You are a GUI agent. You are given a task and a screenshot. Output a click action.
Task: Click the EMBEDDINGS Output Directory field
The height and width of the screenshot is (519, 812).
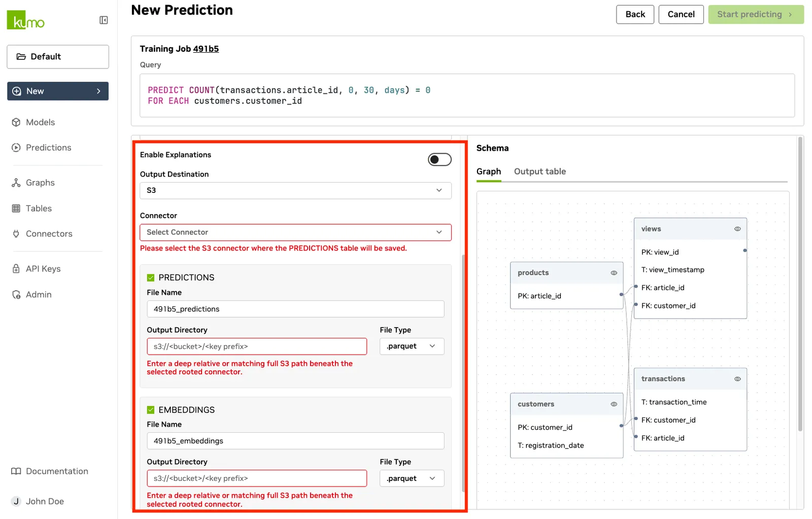(x=257, y=478)
